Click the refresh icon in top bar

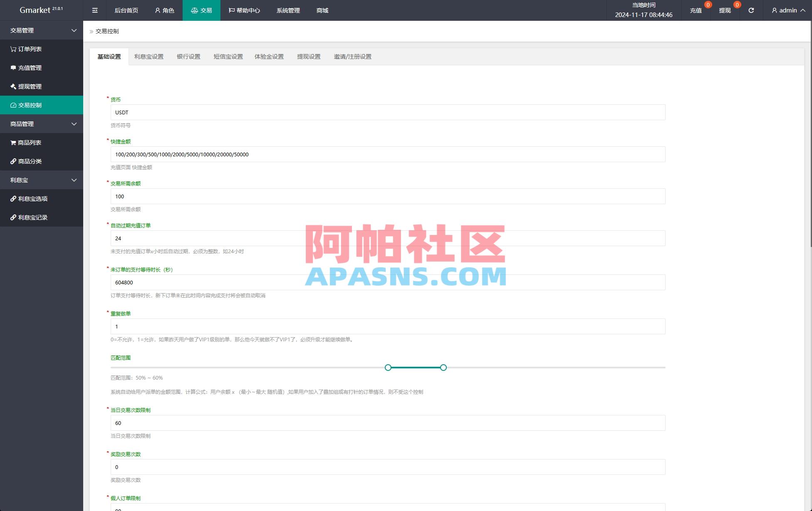751,10
